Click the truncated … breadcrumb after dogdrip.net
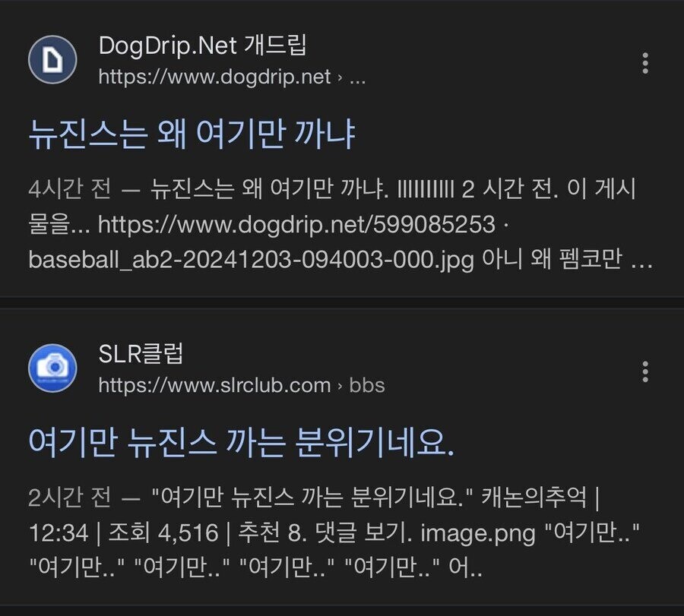 click(357, 78)
